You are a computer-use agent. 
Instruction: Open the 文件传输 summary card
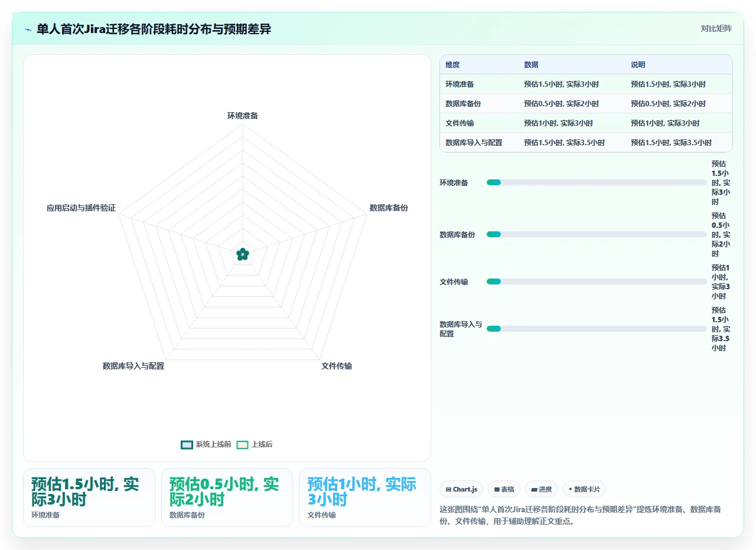(x=365, y=497)
